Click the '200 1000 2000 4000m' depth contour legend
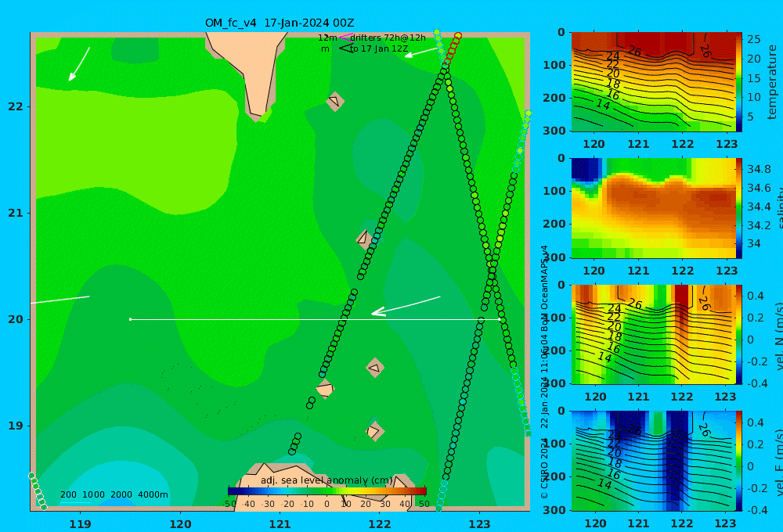Screen dimensions: 783x532 [114, 494]
